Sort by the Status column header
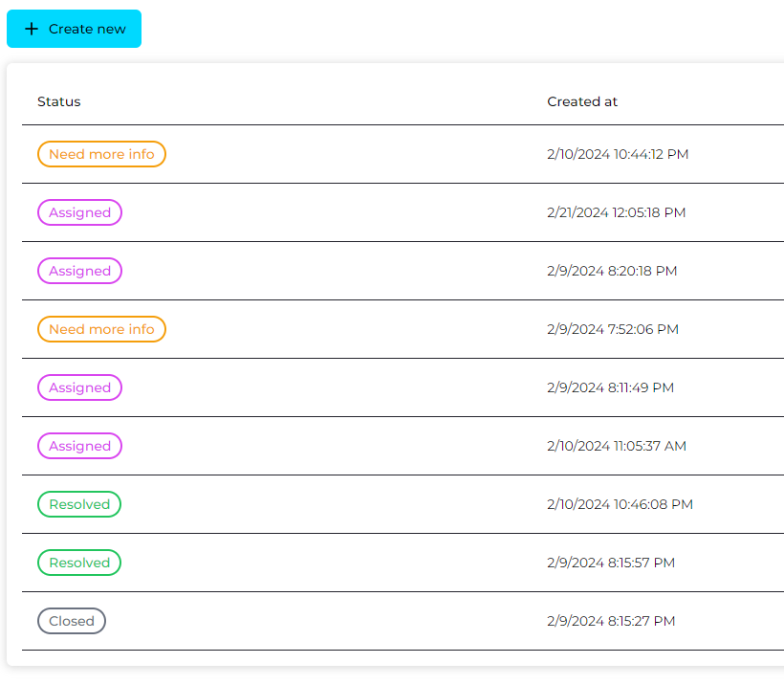This screenshot has width=784, height=685. click(x=59, y=101)
